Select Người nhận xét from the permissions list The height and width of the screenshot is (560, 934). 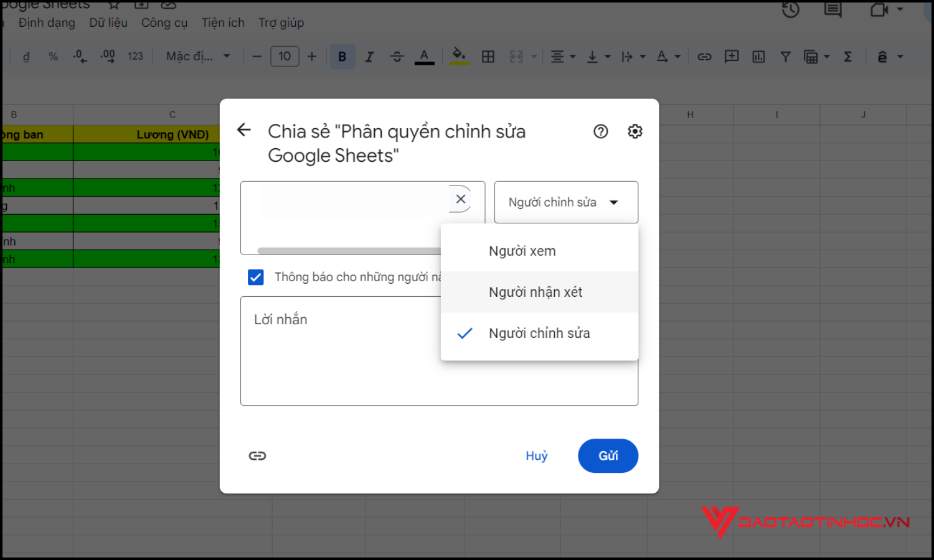535,292
